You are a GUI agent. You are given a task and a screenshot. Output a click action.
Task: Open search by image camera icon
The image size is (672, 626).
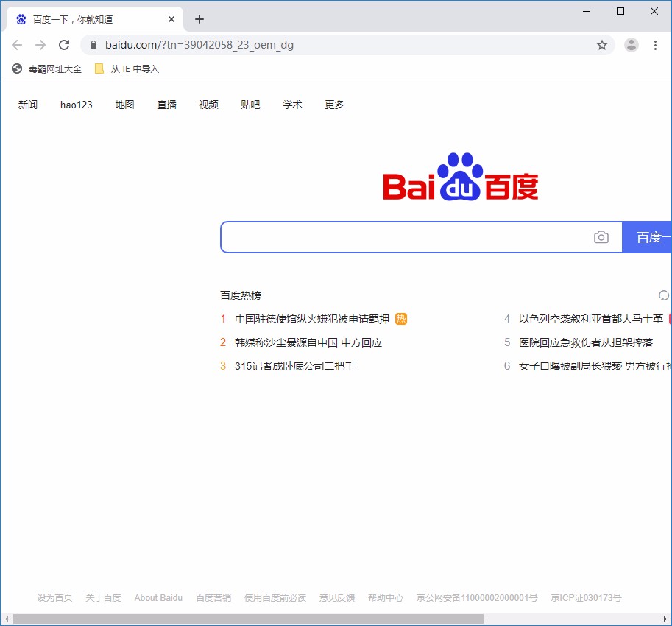tap(601, 237)
